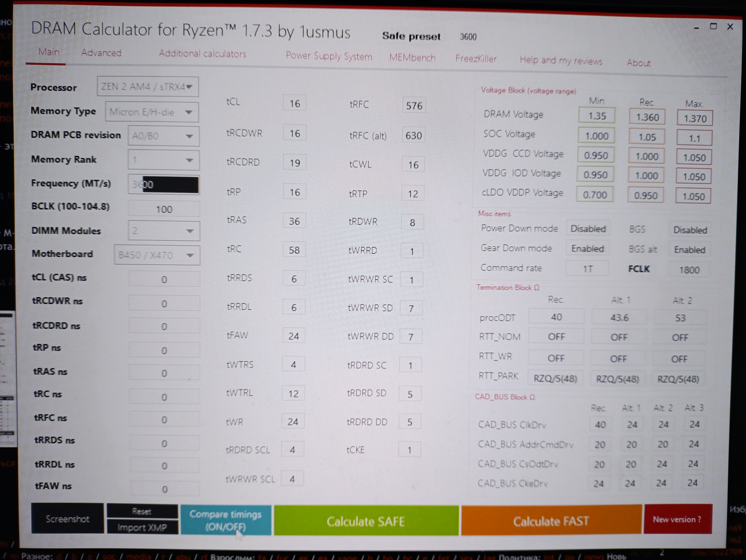Open Help and my reviews tab

click(560, 61)
